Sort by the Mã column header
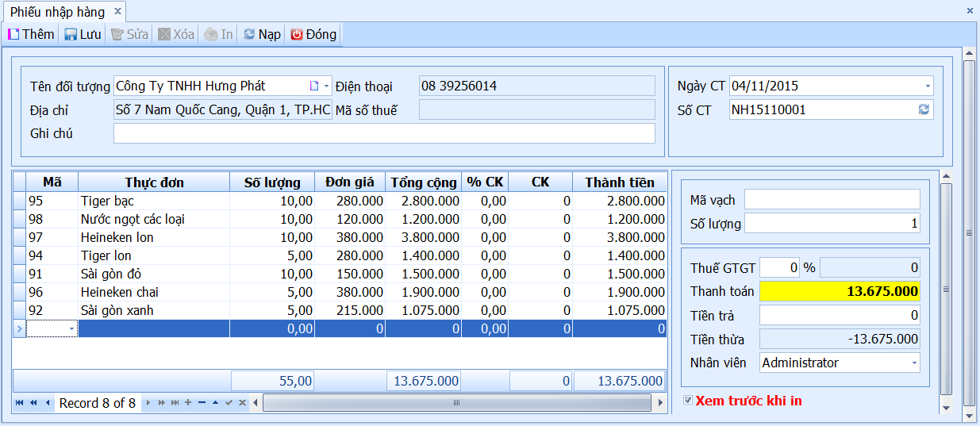The height and width of the screenshot is (426, 980). coord(52,182)
